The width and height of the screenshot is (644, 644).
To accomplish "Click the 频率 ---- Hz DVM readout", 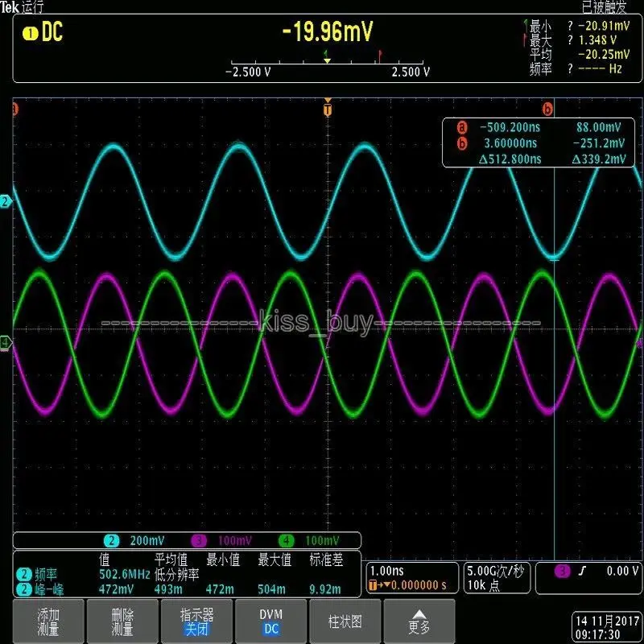I will coord(600,68).
